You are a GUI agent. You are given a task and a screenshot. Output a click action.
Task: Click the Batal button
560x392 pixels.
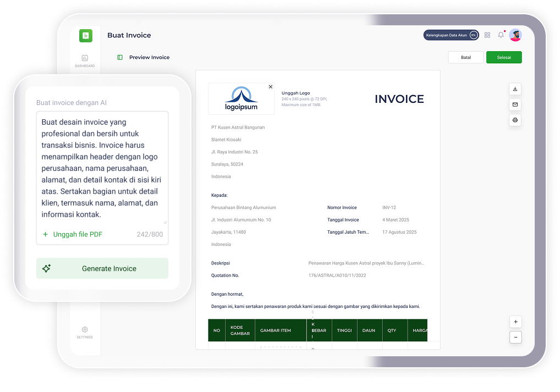pyautogui.click(x=465, y=57)
